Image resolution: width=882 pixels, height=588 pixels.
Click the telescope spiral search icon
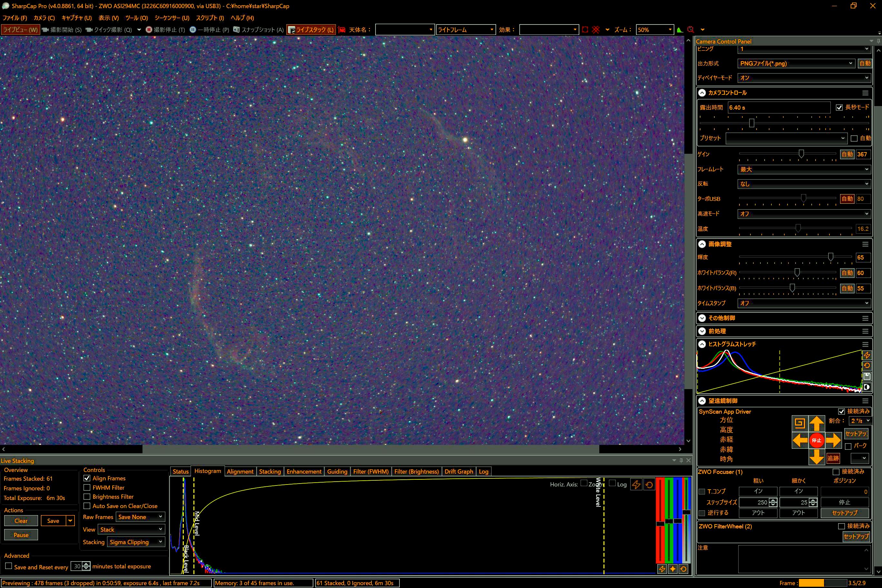click(799, 423)
